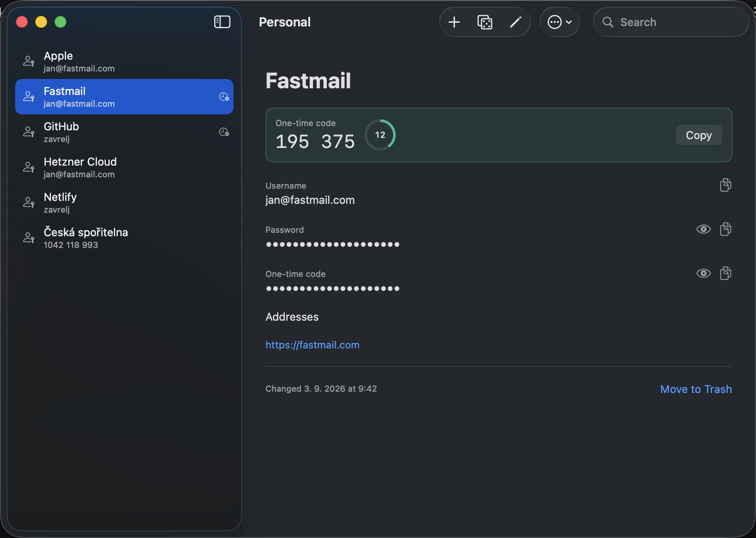Select the Česká spořitelna entry
Image resolution: width=756 pixels, height=538 pixels.
point(124,238)
